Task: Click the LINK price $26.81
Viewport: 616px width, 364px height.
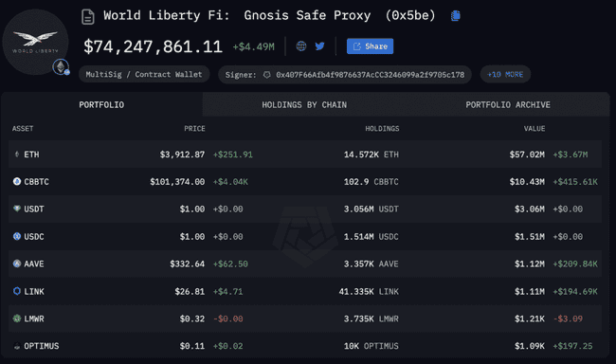Action: tap(190, 292)
